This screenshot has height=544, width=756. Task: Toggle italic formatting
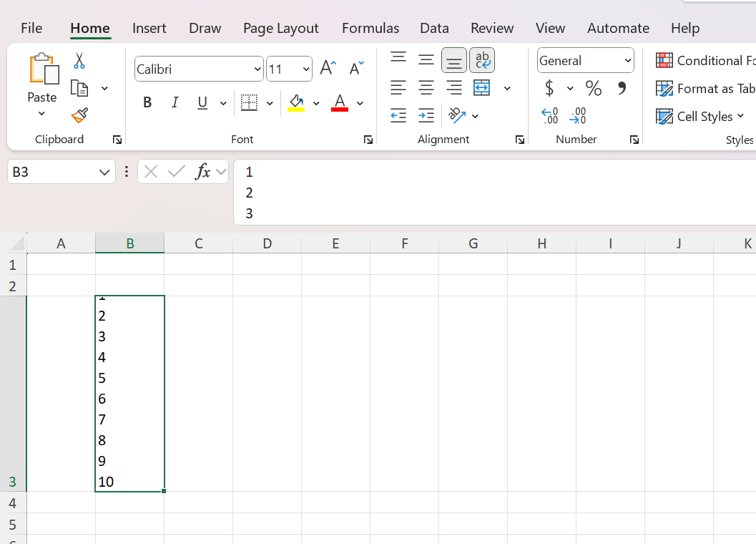point(175,102)
